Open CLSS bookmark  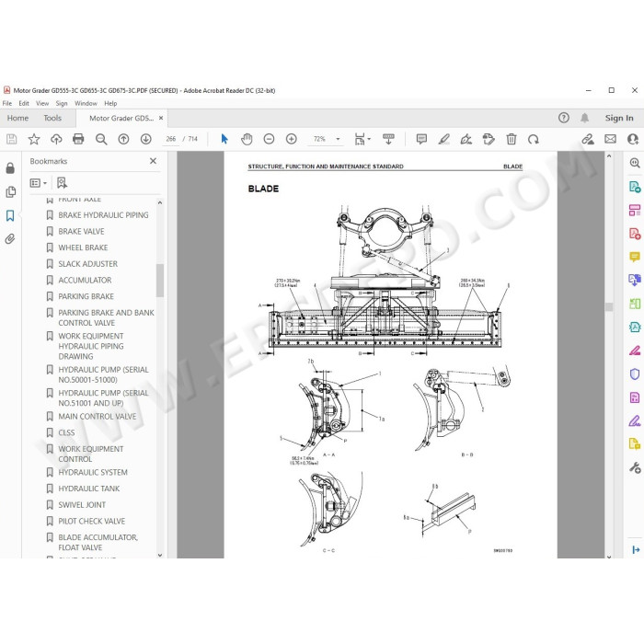pos(66,432)
